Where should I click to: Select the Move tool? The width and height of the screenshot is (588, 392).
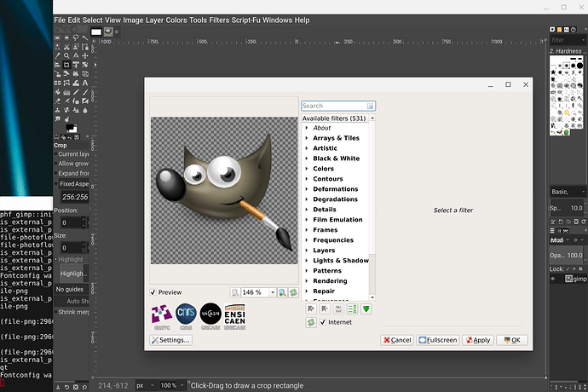(85, 55)
